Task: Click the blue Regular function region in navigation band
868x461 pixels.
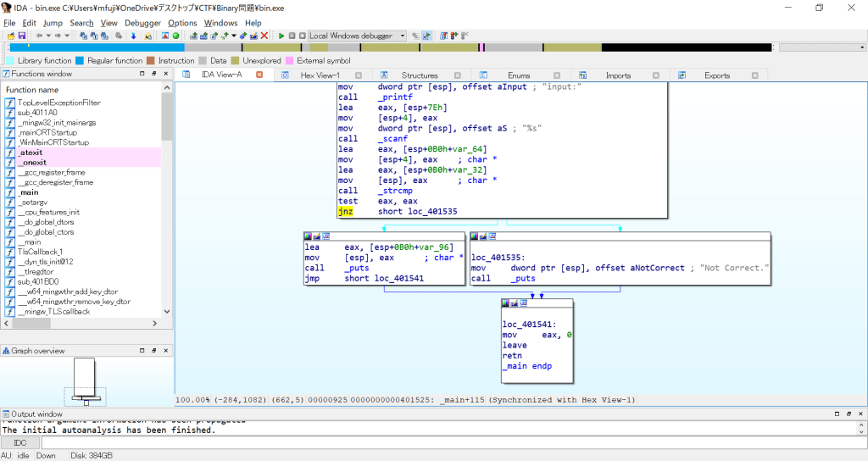Action: [x=102, y=47]
